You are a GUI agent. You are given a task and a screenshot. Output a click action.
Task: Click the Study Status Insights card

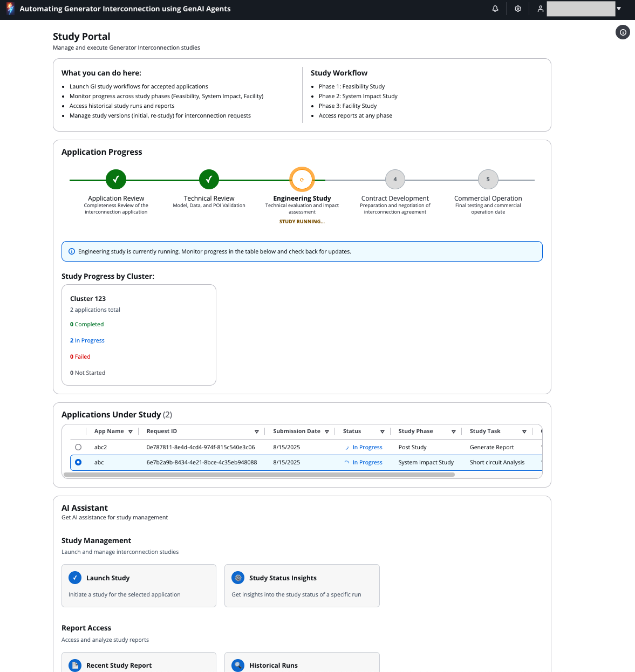point(302,586)
